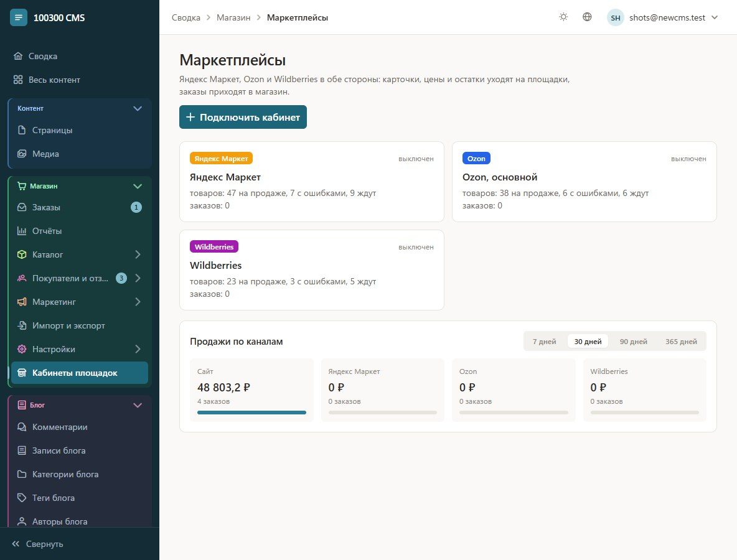Go to Сводка breadcrumb link
Viewport: 737px width, 560px height.
pos(185,17)
